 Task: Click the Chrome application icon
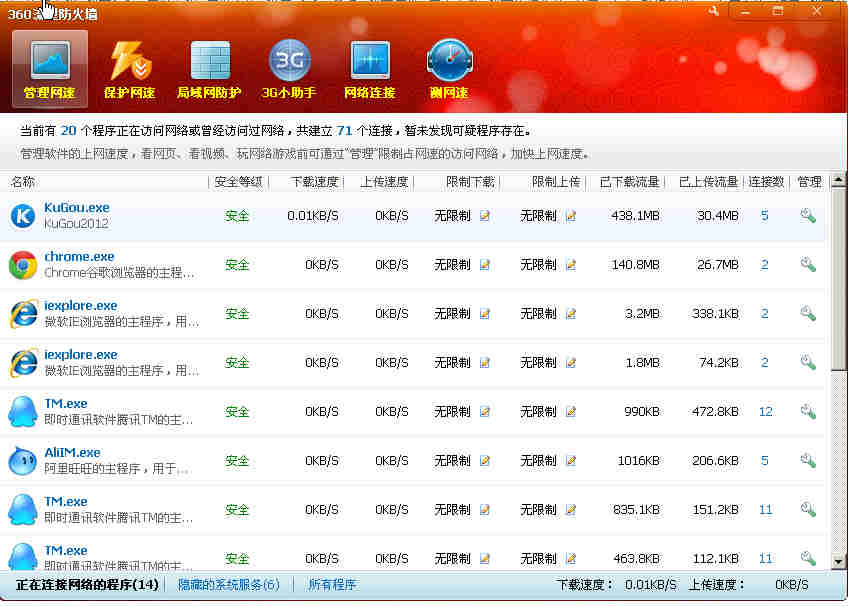point(23,265)
